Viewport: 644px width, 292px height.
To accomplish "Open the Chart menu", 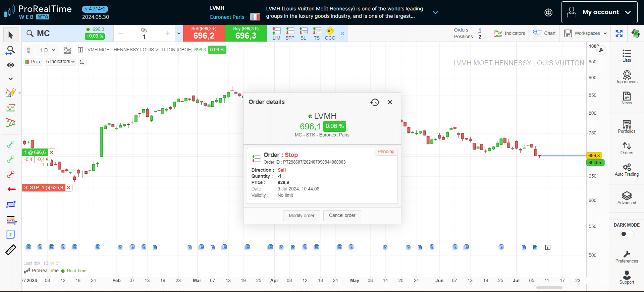I will [544, 33].
